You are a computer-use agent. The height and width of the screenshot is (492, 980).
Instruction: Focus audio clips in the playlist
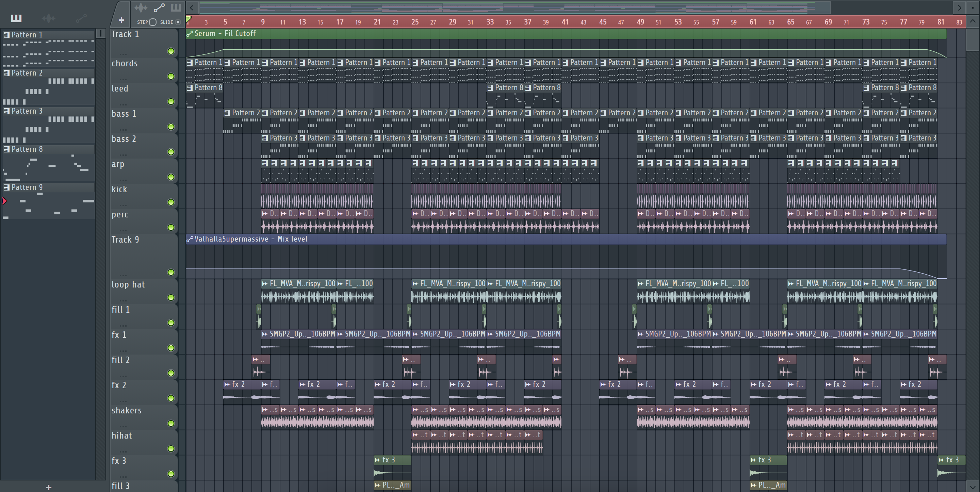(x=141, y=7)
